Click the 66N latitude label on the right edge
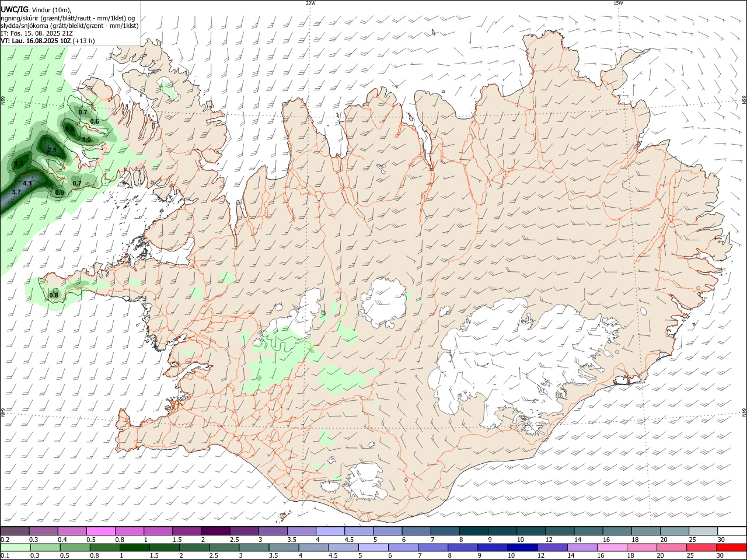The width and height of the screenshot is (747, 560). point(744,100)
